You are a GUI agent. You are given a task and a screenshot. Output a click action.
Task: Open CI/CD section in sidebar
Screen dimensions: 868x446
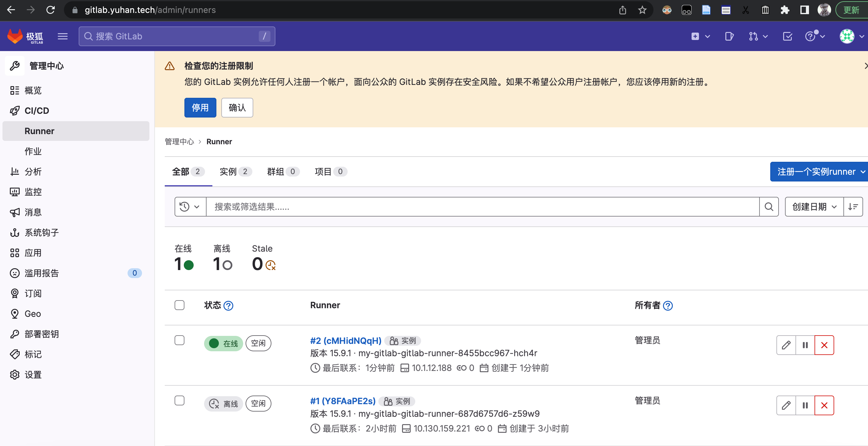coord(76,110)
